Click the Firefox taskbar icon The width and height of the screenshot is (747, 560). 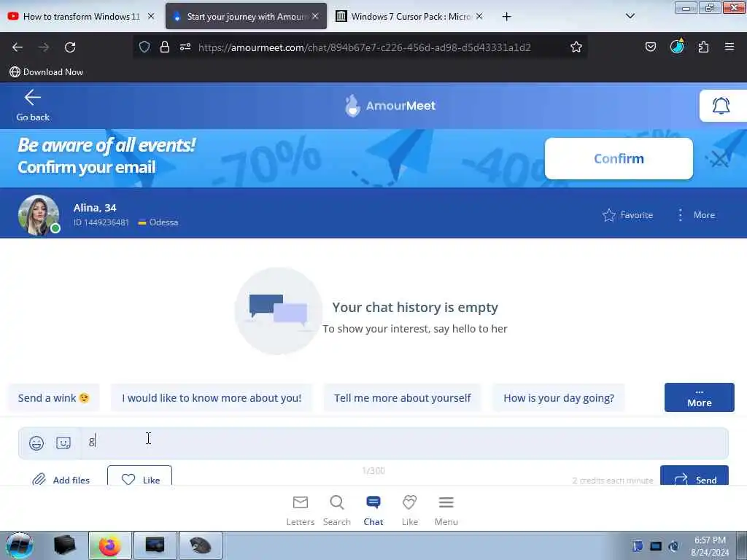[x=109, y=545]
